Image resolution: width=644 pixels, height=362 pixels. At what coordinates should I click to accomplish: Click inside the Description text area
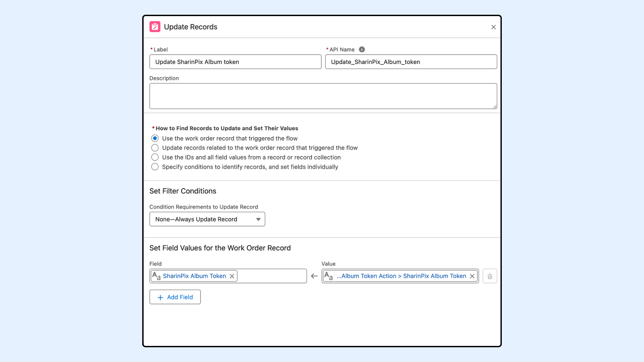point(323,96)
